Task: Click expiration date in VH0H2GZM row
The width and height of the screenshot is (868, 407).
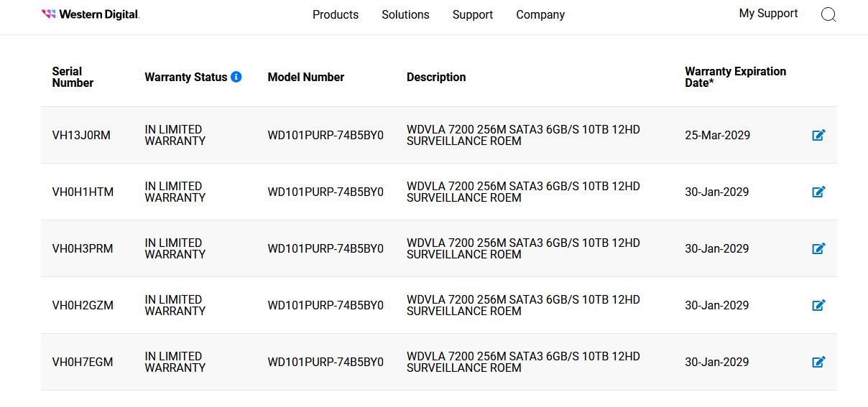Action: [x=716, y=305]
